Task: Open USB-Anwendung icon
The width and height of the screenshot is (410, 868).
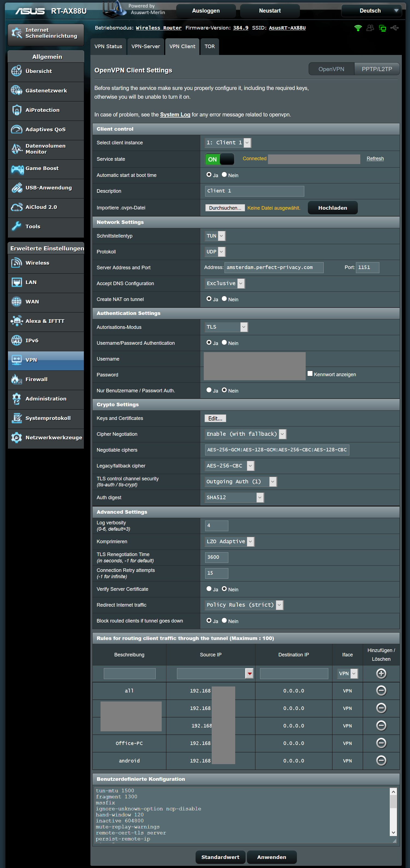Action: click(x=16, y=188)
